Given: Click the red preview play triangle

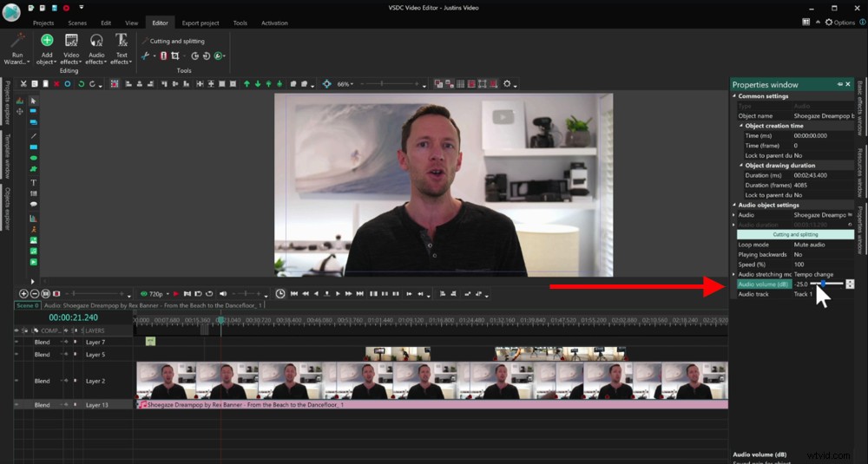Looking at the screenshot, I should [176, 294].
